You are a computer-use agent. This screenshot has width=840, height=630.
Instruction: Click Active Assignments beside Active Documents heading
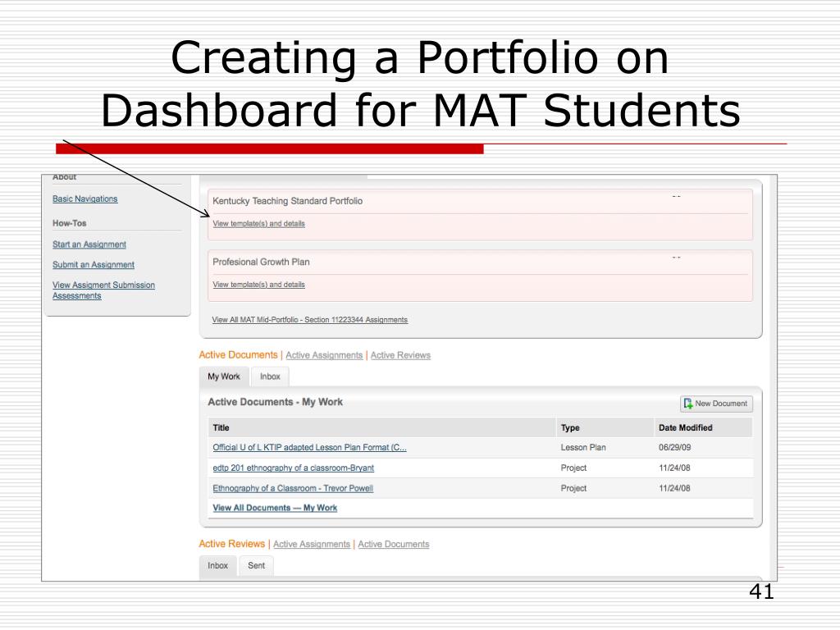tap(324, 355)
